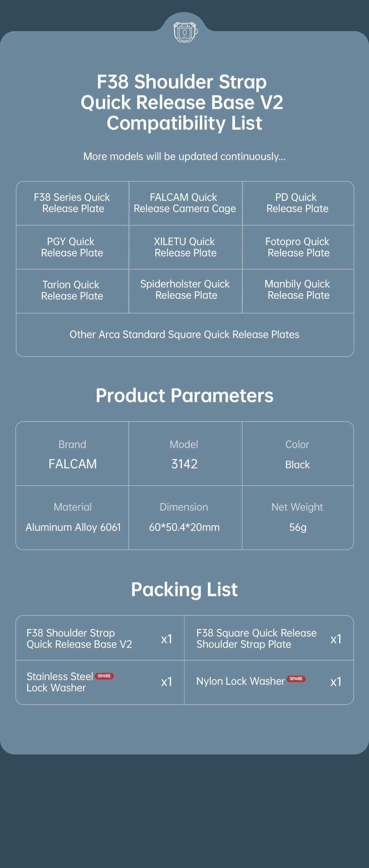Screen dimensions: 369x868
Task: Click the Aluminum Alloy 6061 material value
Action: [73, 527]
